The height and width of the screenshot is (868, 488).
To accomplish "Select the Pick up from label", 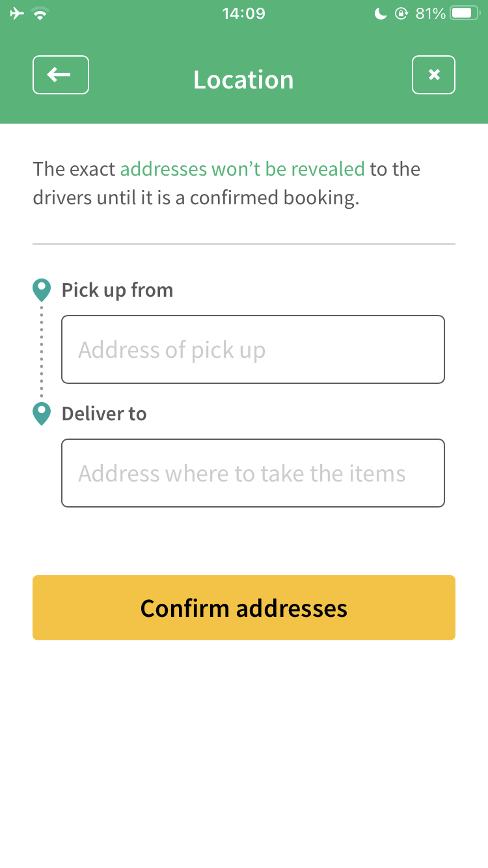I will tap(118, 290).
